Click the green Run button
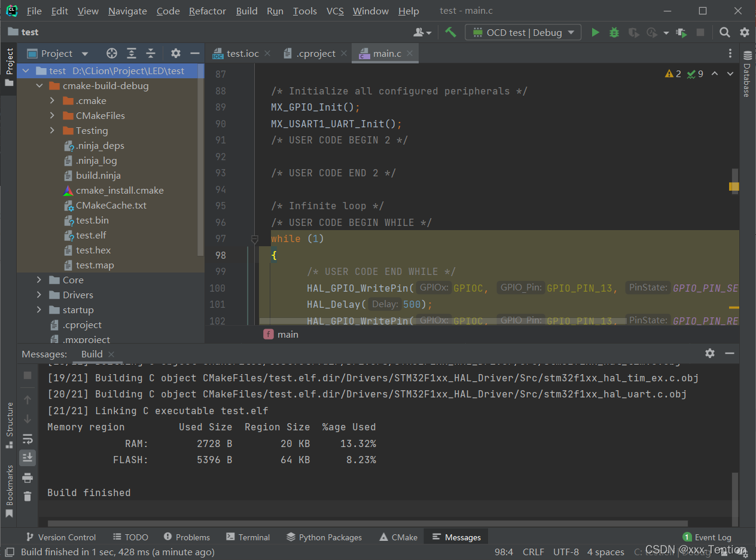The height and width of the screenshot is (560, 756). pos(595,32)
